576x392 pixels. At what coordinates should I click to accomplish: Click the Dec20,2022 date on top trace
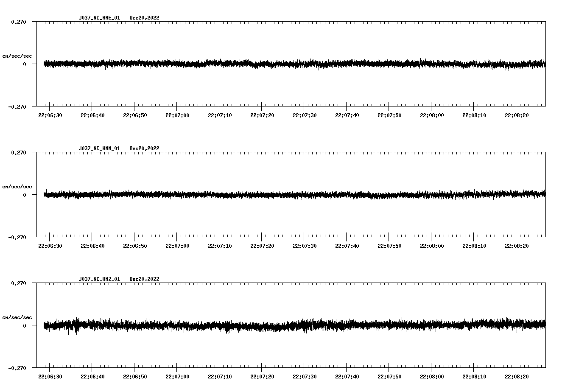click(145, 18)
